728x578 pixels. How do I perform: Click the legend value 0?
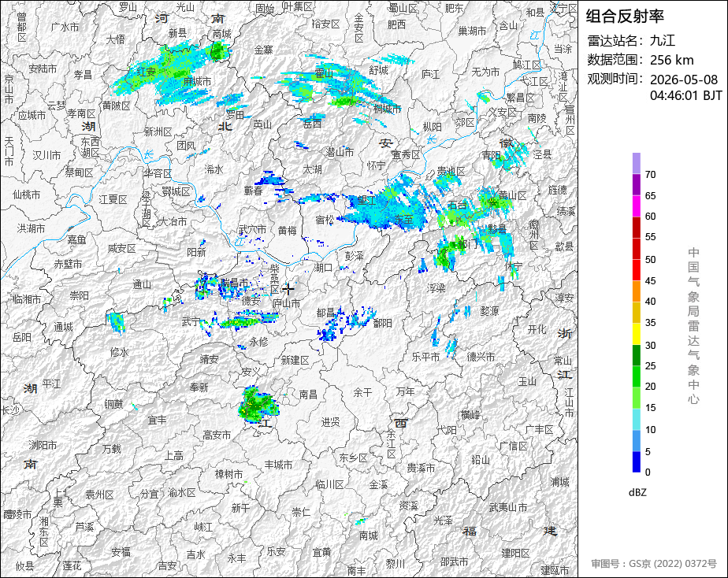[648, 472]
